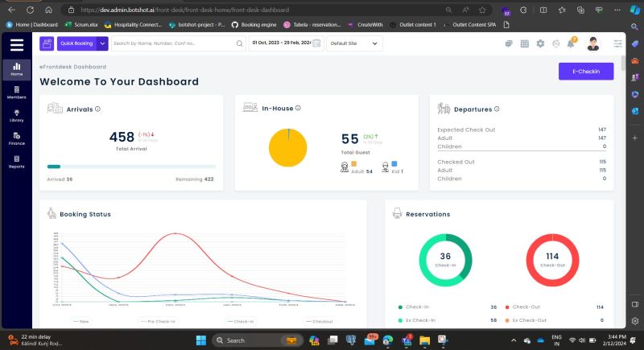This screenshot has height=350, width=644.
Task: Click the info icon next to Departures
Action: point(497,109)
